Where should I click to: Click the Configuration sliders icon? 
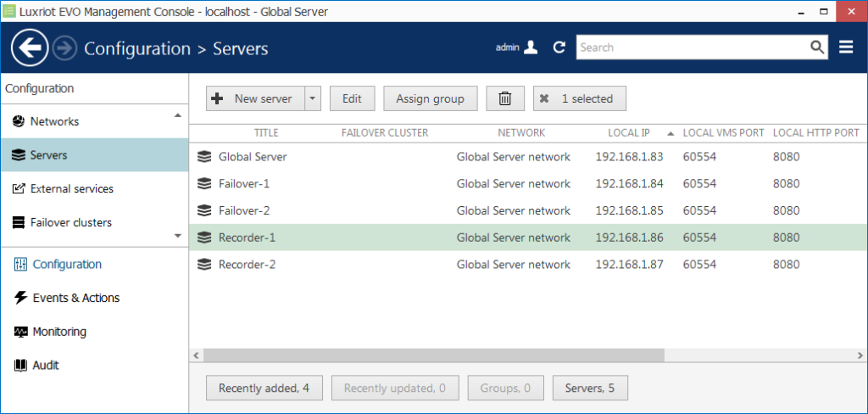20,265
